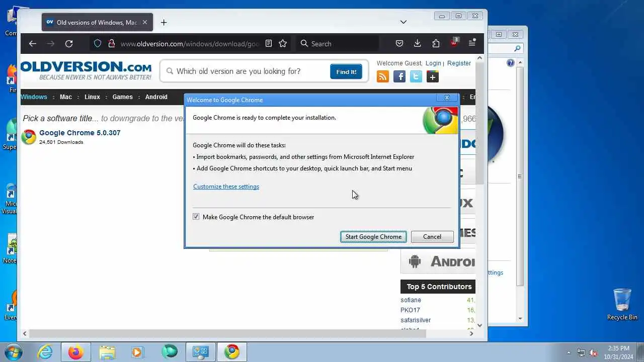The height and width of the screenshot is (362, 644).
Task: Click Start Google Chrome button
Action: coord(373,237)
